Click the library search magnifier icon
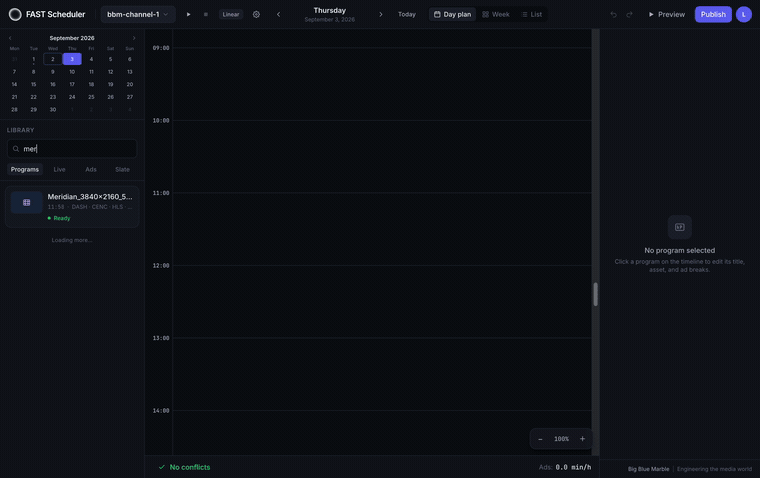The image size is (760, 478). (16, 149)
